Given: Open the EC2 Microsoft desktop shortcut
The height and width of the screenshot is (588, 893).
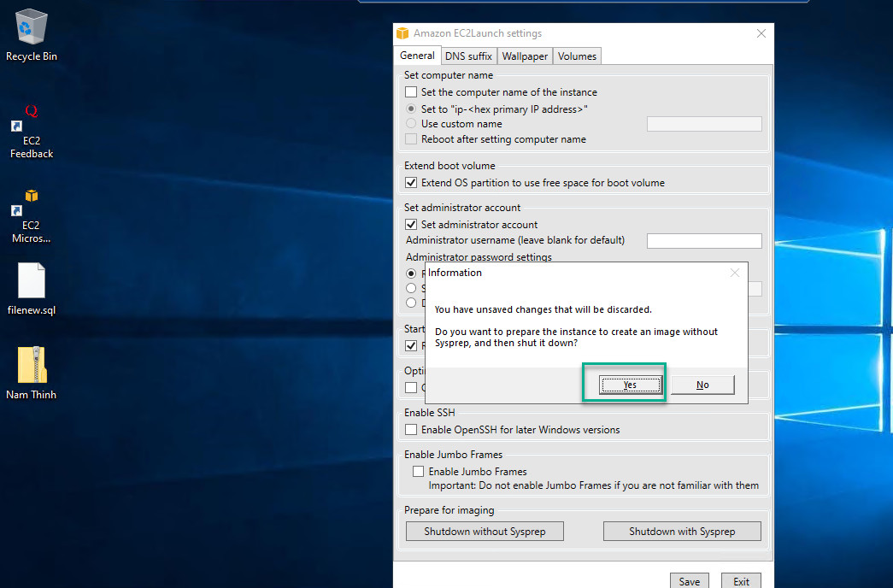Looking at the screenshot, I should [32, 216].
